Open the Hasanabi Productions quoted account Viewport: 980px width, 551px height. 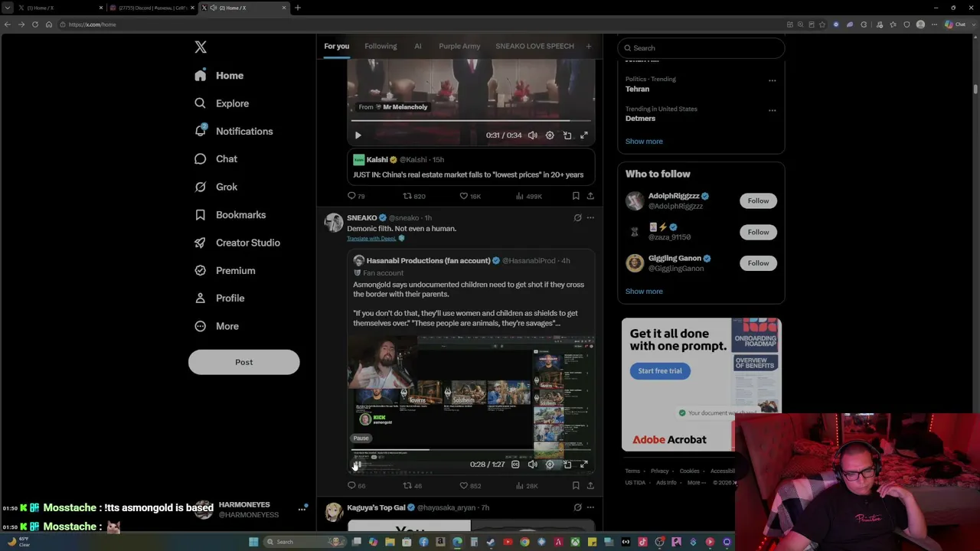pos(428,261)
